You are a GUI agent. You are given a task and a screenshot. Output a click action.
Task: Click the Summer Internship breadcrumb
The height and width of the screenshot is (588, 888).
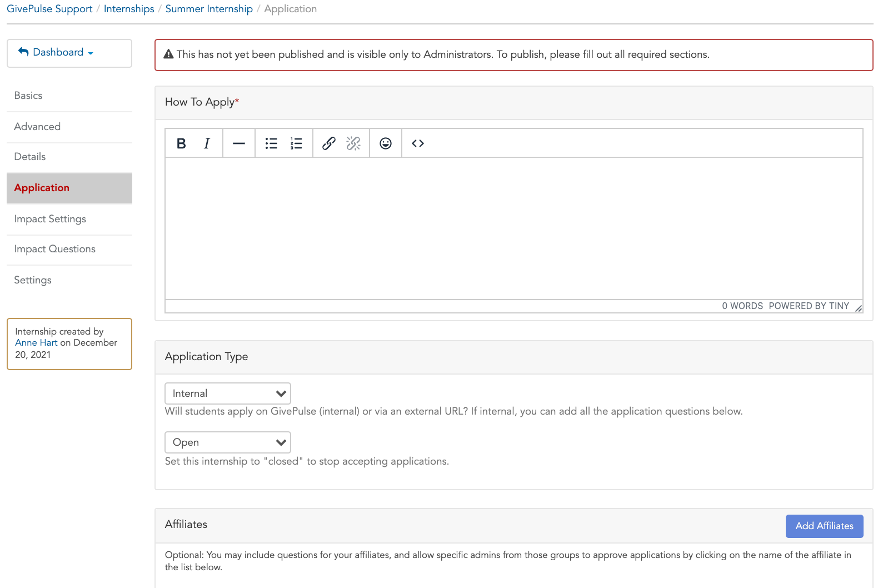[209, 9]
